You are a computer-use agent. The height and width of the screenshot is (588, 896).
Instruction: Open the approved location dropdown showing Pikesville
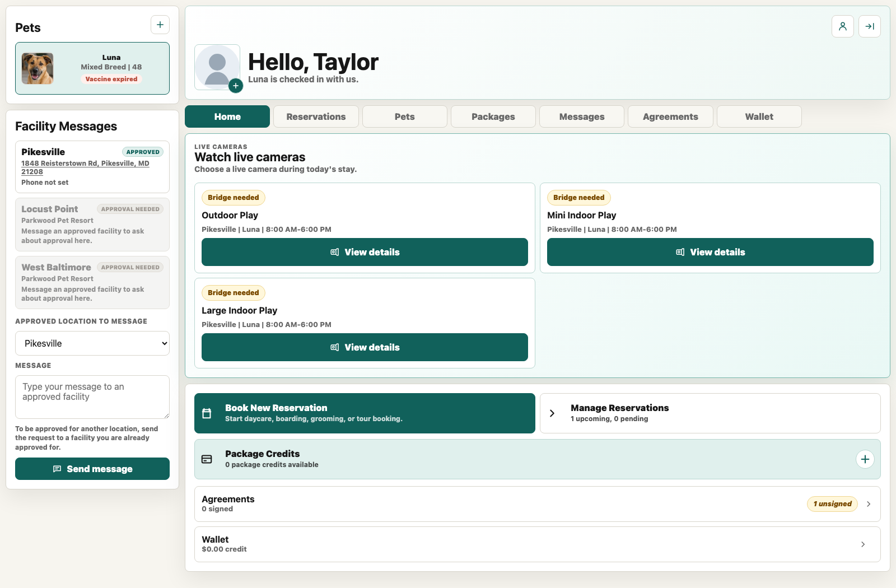click(92, 343)
